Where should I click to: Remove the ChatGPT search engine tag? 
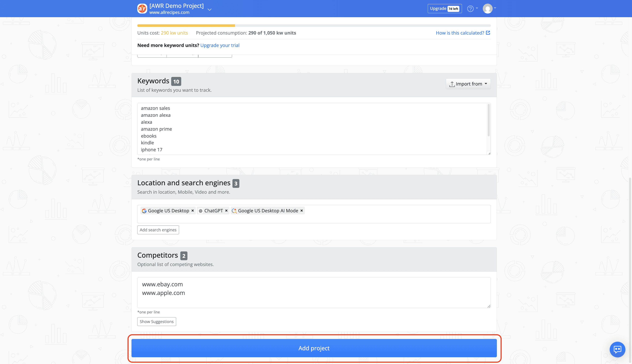pyautogui.click(x=226, y=211)
